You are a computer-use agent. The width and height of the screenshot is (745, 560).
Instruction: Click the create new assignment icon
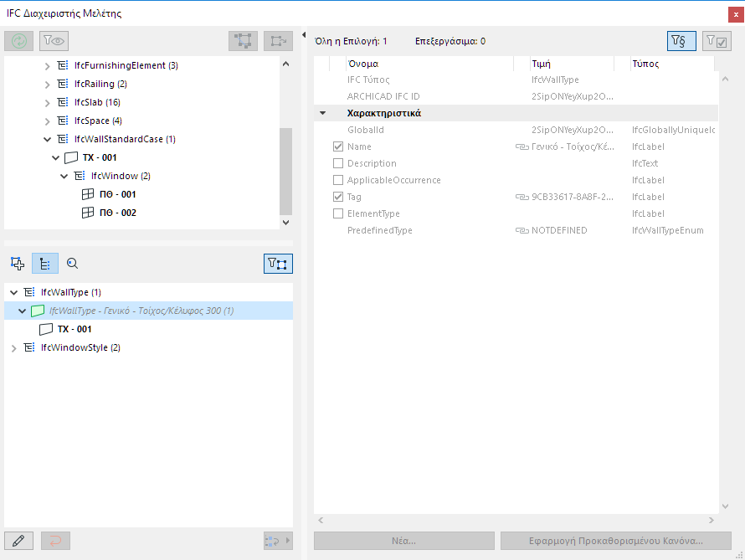(x=18, y=264)
